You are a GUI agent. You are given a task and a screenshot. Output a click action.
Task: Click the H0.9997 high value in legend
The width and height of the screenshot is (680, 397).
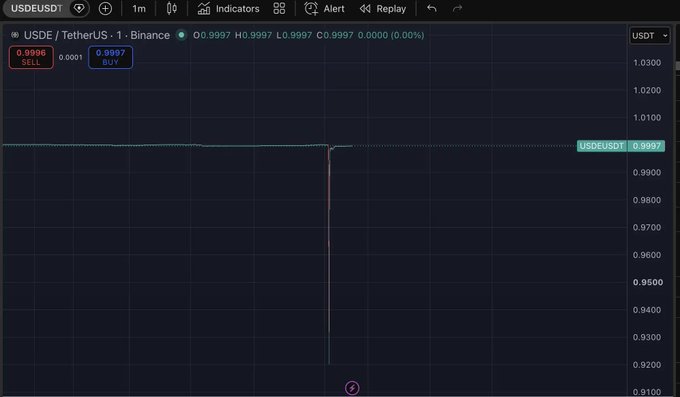253,35
